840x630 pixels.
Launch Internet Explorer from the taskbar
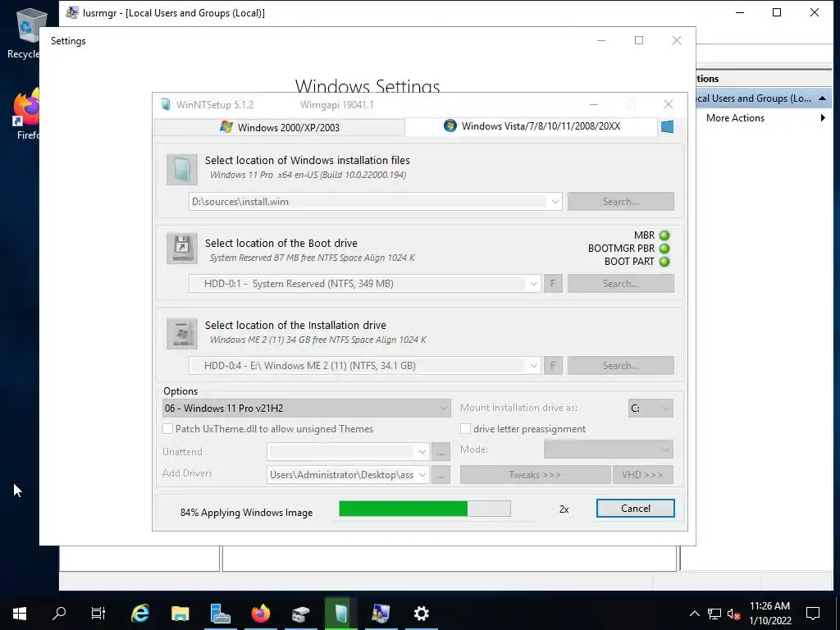[x=140, y=614]
